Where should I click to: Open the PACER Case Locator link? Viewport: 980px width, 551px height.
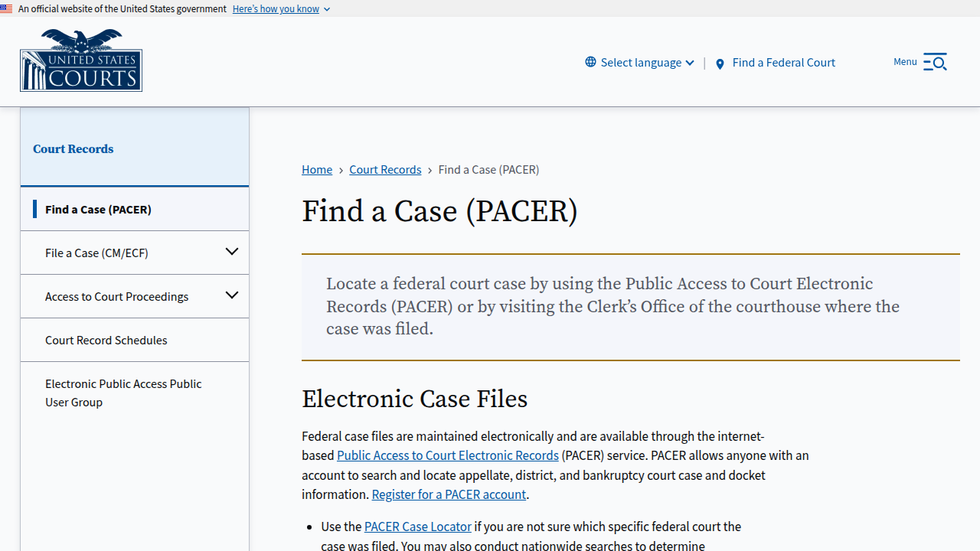tap(418, 527)
